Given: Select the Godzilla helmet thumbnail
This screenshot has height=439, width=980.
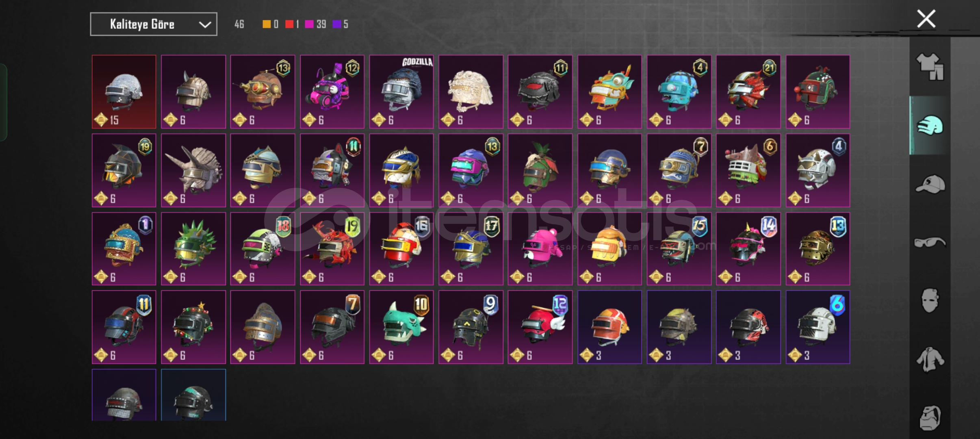Looking at the screenshot, I should coord(401,92).
